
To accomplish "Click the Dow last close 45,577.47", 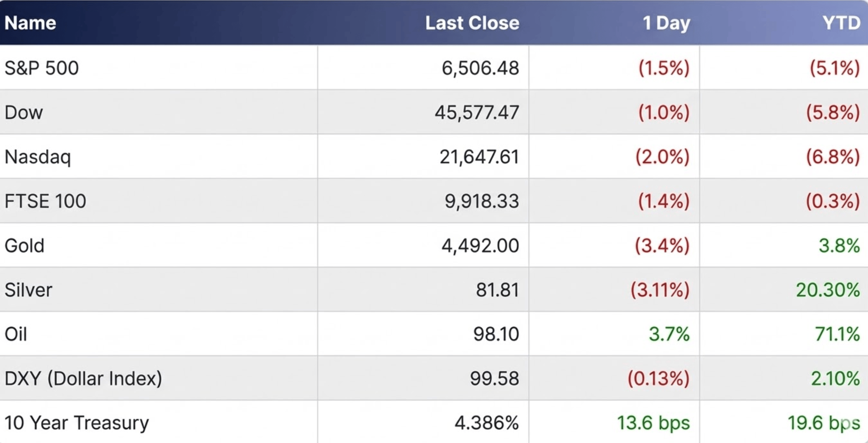I will tap(477, 112).
